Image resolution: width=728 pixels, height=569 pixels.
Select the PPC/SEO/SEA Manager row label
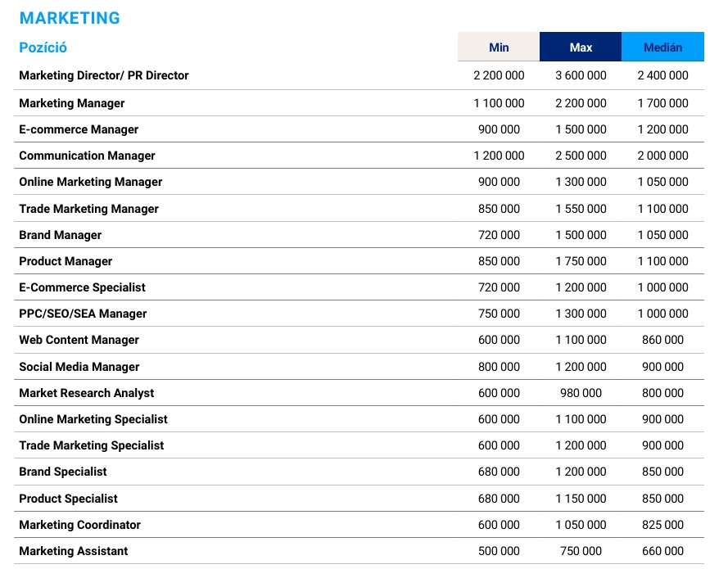tap(83, 314)
